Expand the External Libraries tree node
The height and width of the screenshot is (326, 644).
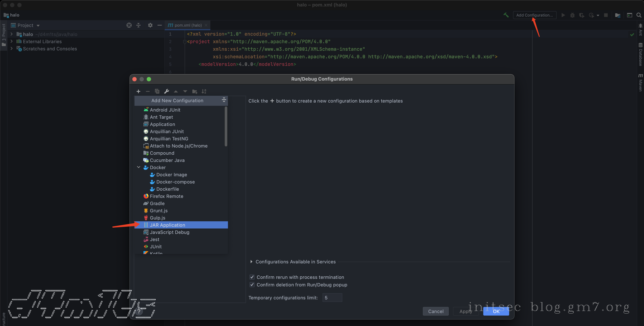(x=12, y=41)
